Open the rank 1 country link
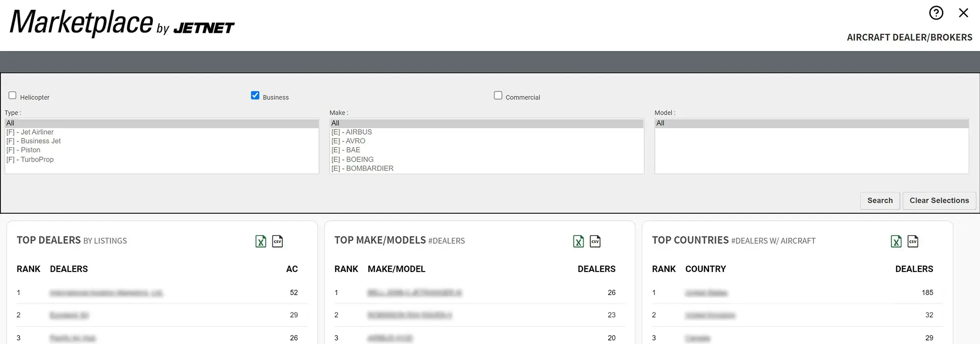 click(706, 293)
